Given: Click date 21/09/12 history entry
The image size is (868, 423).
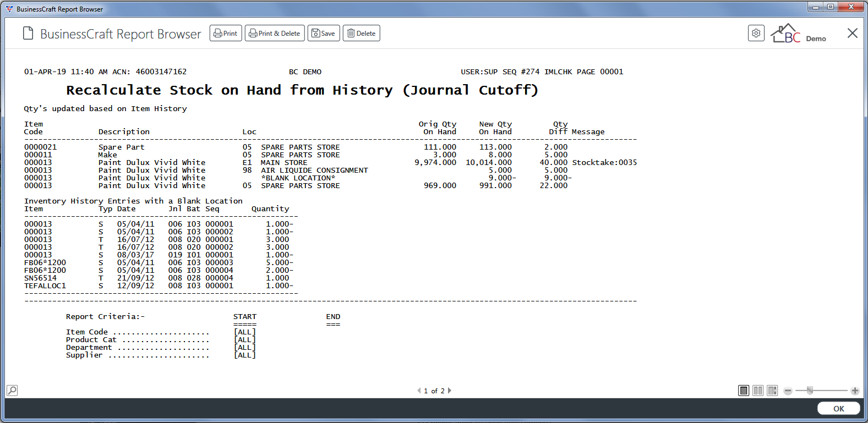Looking at the screenshot, I should click(x=135, y=278).
